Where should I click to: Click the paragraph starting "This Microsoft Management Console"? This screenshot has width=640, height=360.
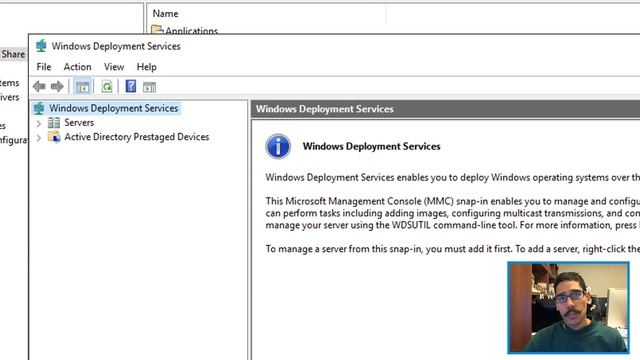[x=453, y=213]
